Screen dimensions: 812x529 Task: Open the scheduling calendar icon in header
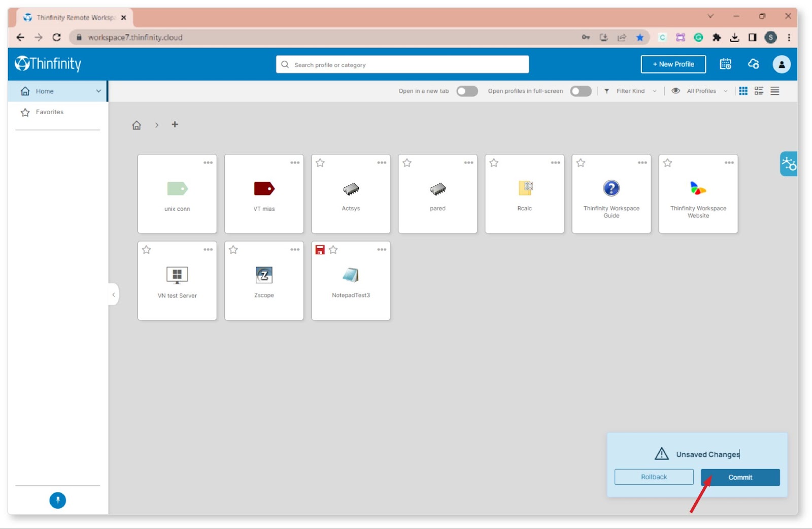click(726, 64)
